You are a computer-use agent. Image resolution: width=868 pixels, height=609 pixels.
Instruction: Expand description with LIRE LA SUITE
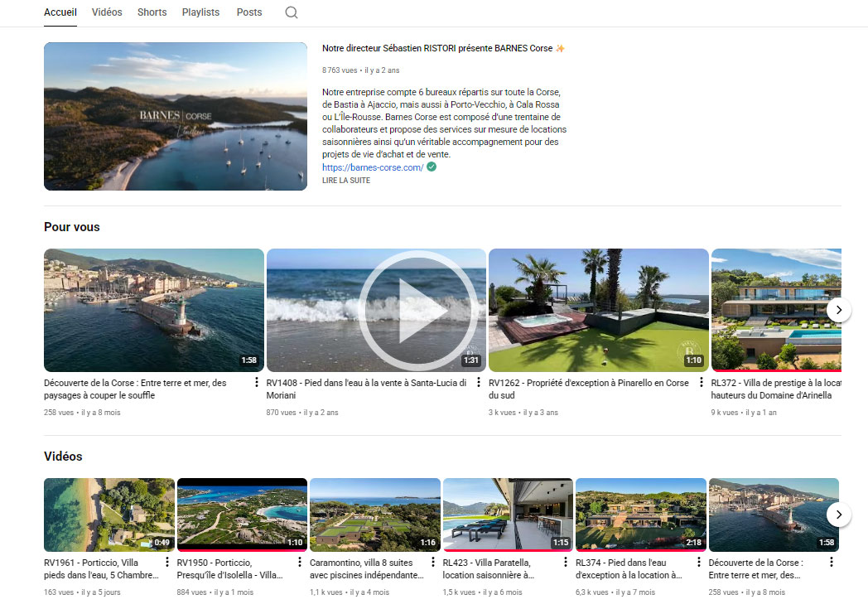[345, 181]
